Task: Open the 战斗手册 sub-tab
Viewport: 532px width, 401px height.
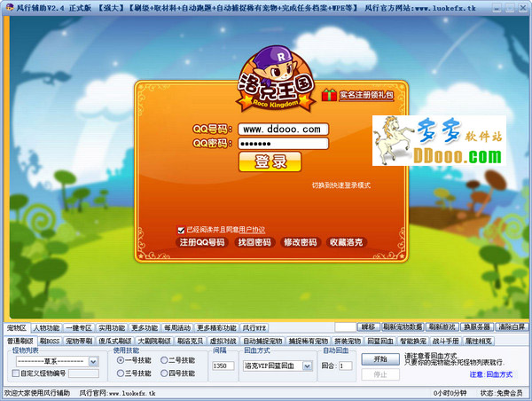Action: pos(445,341)
